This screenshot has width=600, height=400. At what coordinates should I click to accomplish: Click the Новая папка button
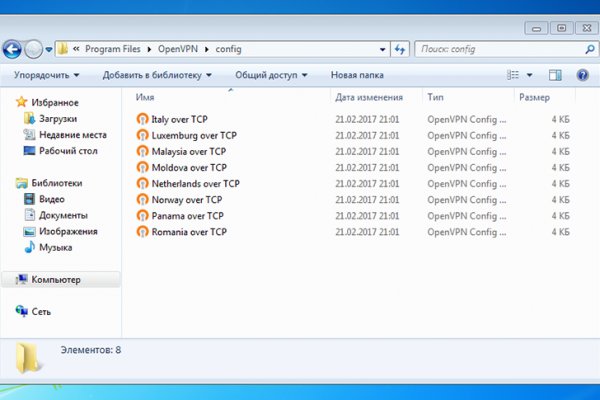pyautogui.click(x=357, y=75)
